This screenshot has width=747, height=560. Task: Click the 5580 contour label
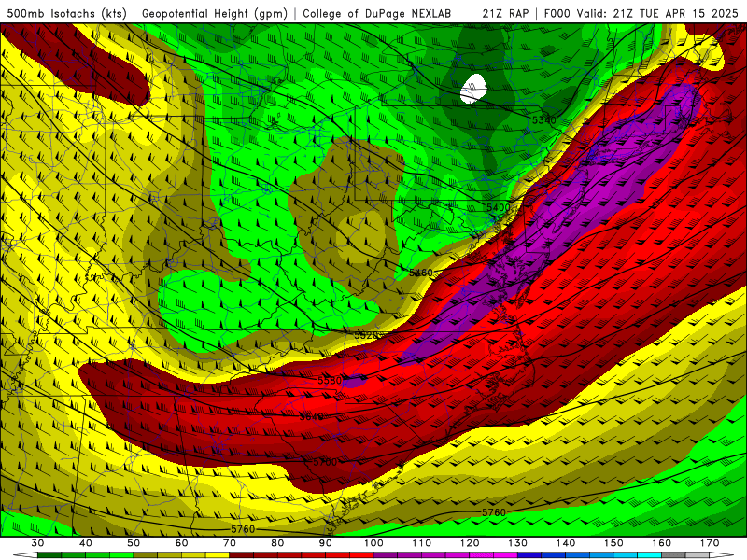[x=330, y=380]
